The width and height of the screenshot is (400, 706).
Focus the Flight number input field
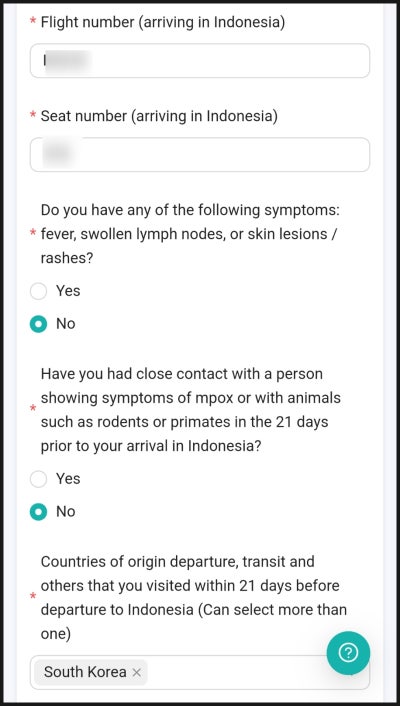tap(200, 61)
